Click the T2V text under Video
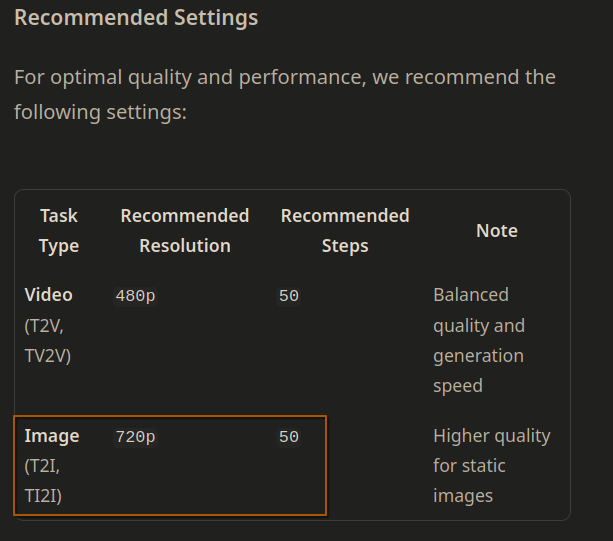The width and height of the screenshot is (613, 541). (x=44, y=326)
